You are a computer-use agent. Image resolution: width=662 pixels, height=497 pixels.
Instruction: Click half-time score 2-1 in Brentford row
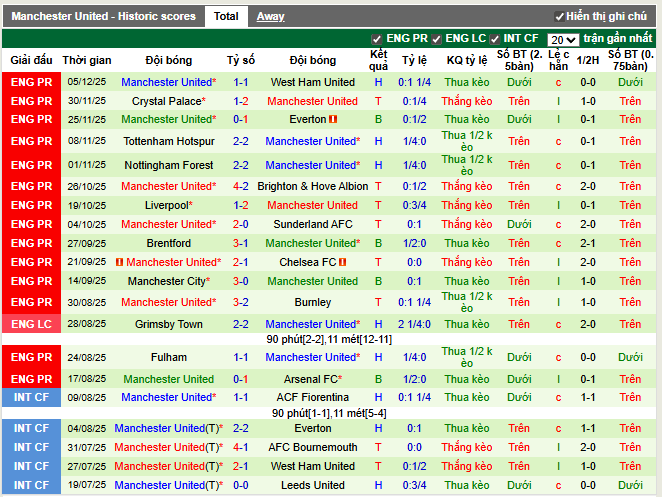pos(588,243)
